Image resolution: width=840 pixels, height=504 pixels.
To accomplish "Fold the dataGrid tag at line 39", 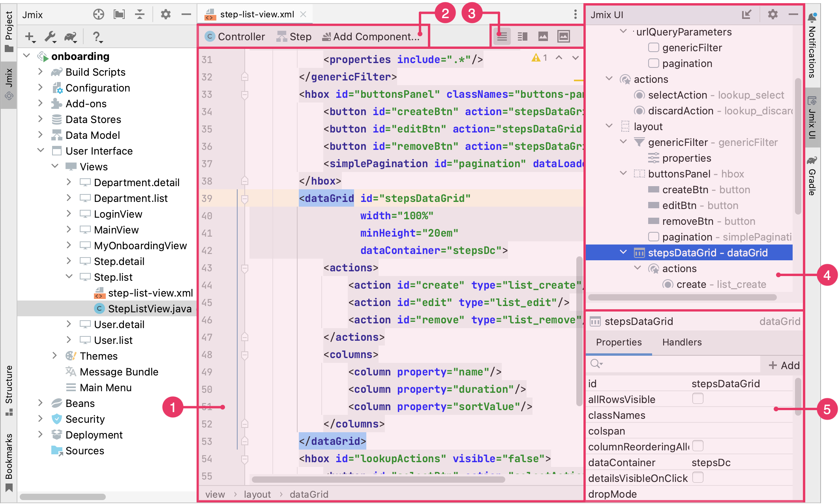I will (245, 199).
